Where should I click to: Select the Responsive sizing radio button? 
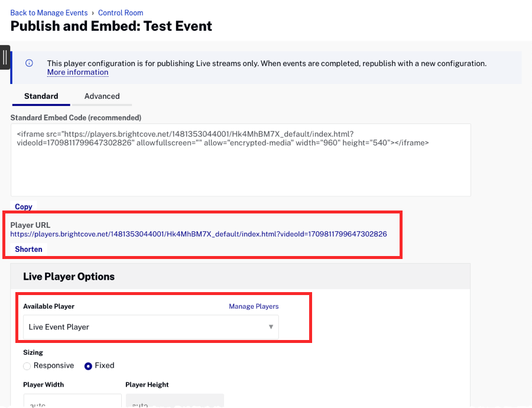pyautogui.click(x=27, y=366)
